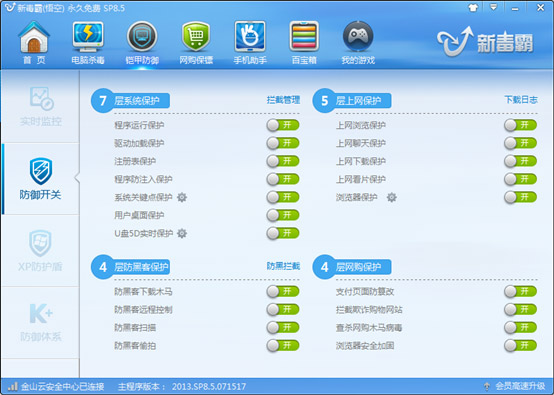Open the 百宝箱 toolbox icon

(304, 37)
